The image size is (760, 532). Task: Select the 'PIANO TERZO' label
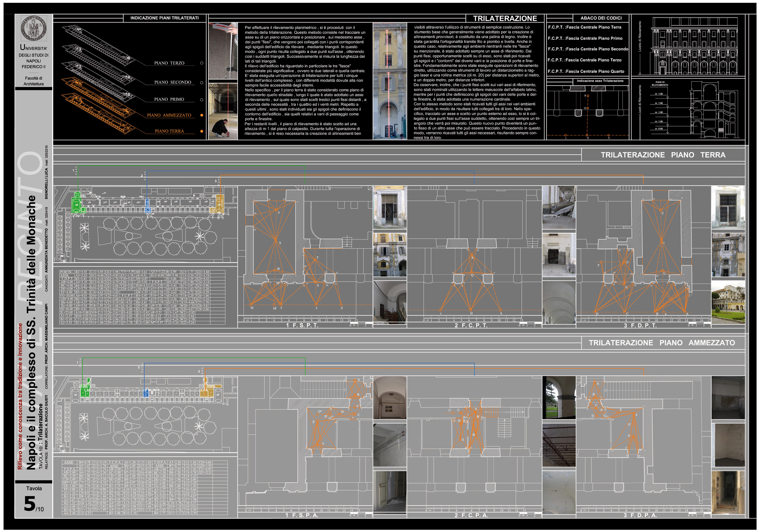[x=169, y=63]
